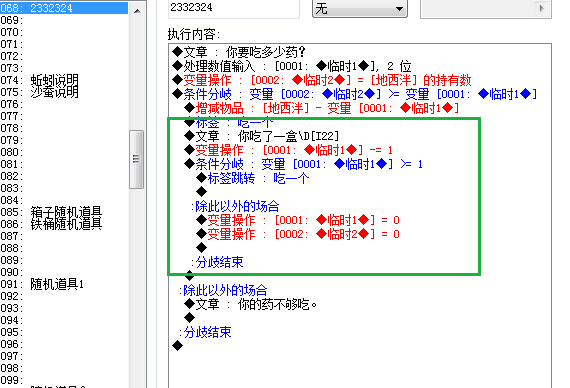Select line 文章: 你吃了一盒\D[I22]
The width and height of the screenshot is (570, 388).
click(261, 136)
